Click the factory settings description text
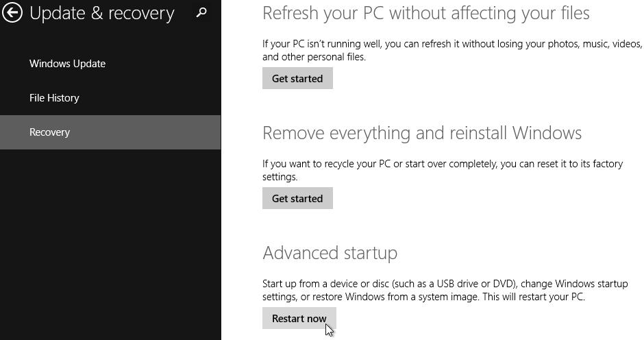Image resolution: width=644 pixels, height=340 pixels. [x=442, y=164]
